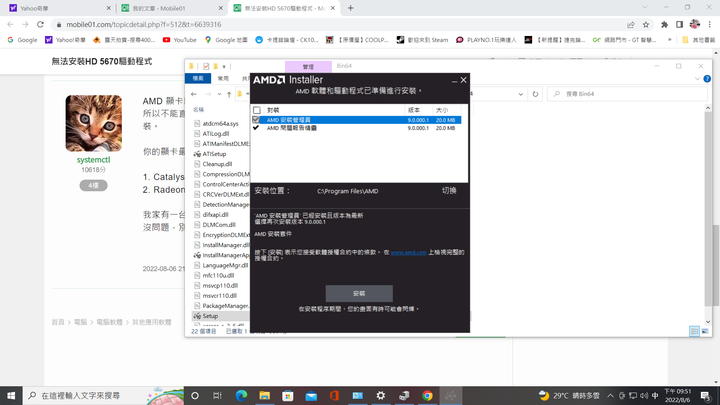
Task: Open the 常用 tab in File Explorer ribbon
Action: [x=223, y=79]
